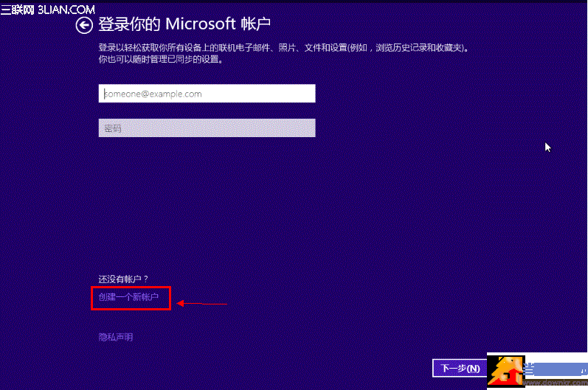
Task: Select the heading 登录你的 Microsoft 帐户
Action: pos(184,24)
